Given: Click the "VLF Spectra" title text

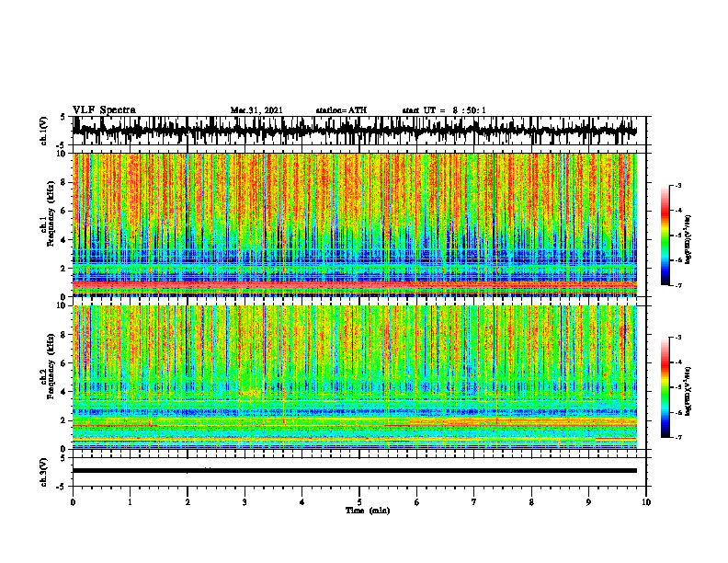Looking at the screenshot, I should [104, 110].
